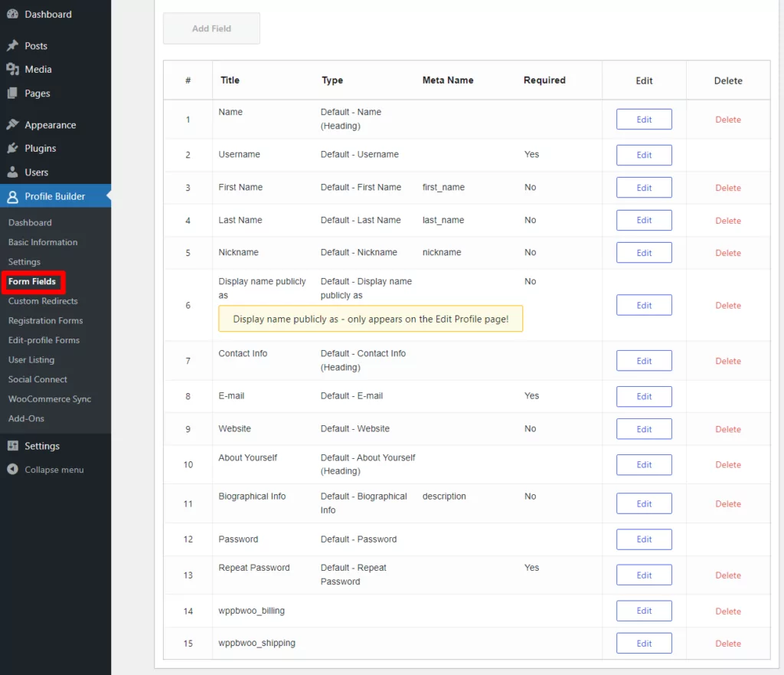Delete the Biographical Info field
This screenshot has height=675, width=784.
[x=728, y=503]
